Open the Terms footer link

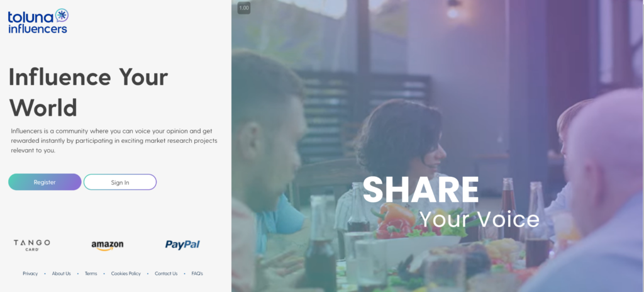(91, 274)
